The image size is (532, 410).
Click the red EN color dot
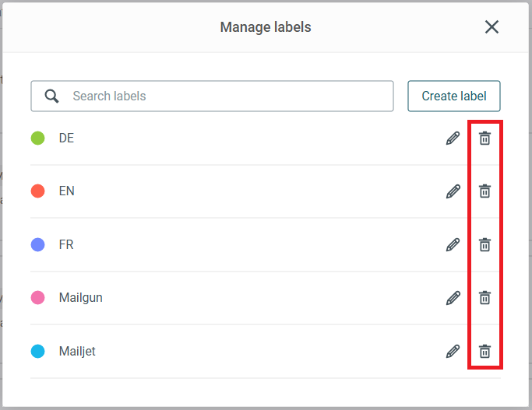coord(37,191)
